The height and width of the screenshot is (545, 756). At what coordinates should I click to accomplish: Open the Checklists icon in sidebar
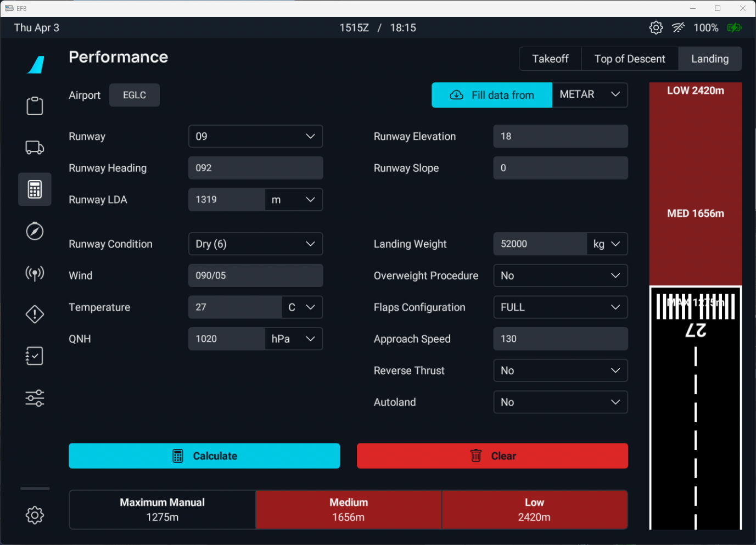35,356
